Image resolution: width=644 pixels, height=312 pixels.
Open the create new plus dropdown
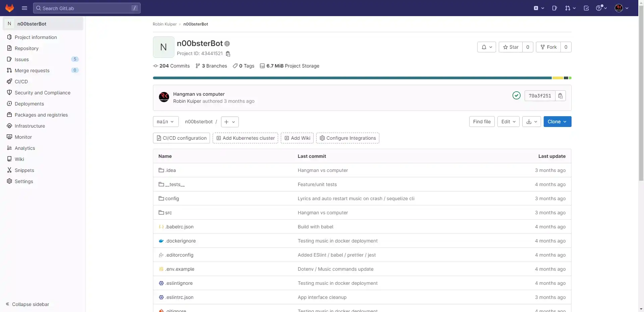tap(539, 8)
